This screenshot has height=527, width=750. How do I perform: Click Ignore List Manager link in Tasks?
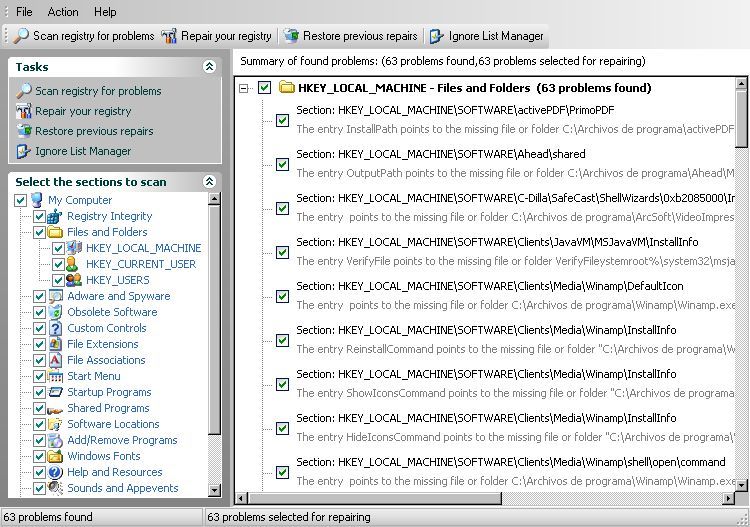[x=83, y=151]
